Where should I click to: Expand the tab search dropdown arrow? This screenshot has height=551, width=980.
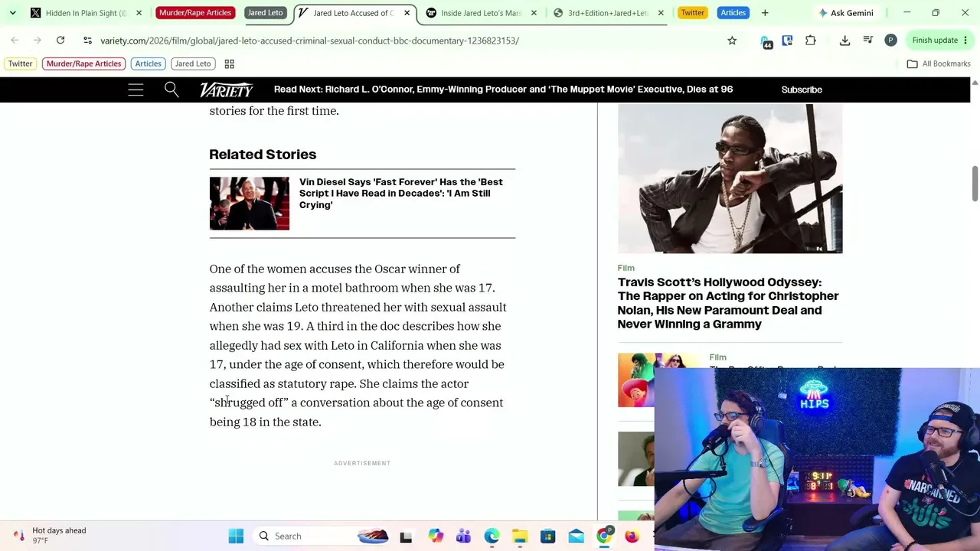click(x=13, y=13)
